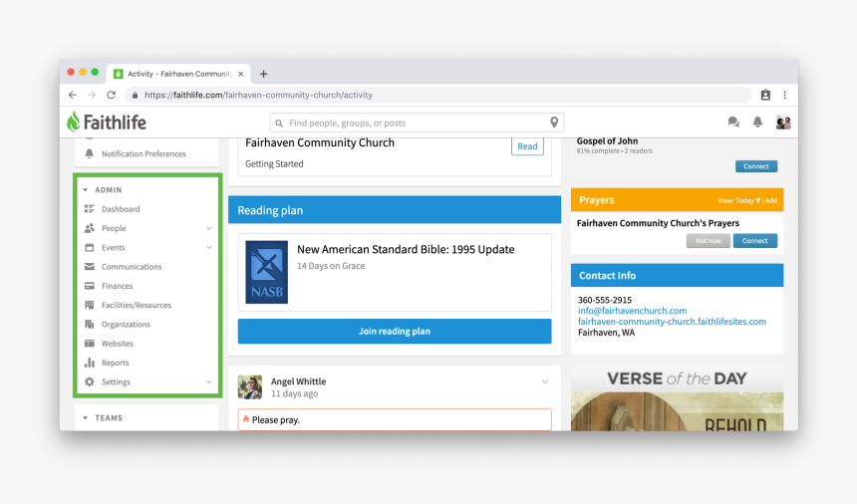This screenshot has height=504, width=857.
Task: Click New American Standard Bible title
Action: pyautogui.click(x=406, y=250)
